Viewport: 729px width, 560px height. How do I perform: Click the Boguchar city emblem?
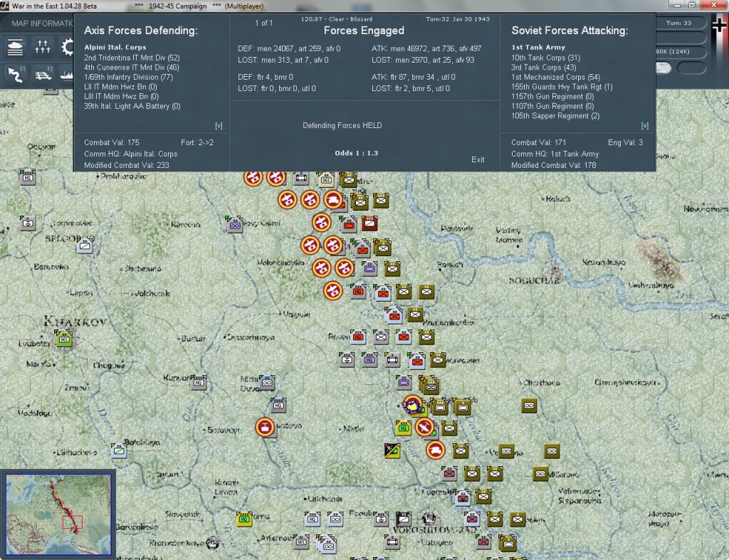[554, 270]
